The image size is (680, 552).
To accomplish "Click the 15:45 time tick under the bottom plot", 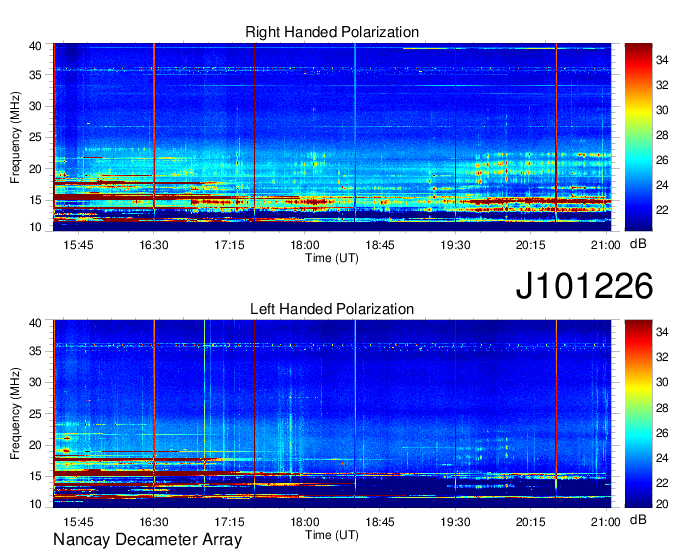I will click(78, 522).
